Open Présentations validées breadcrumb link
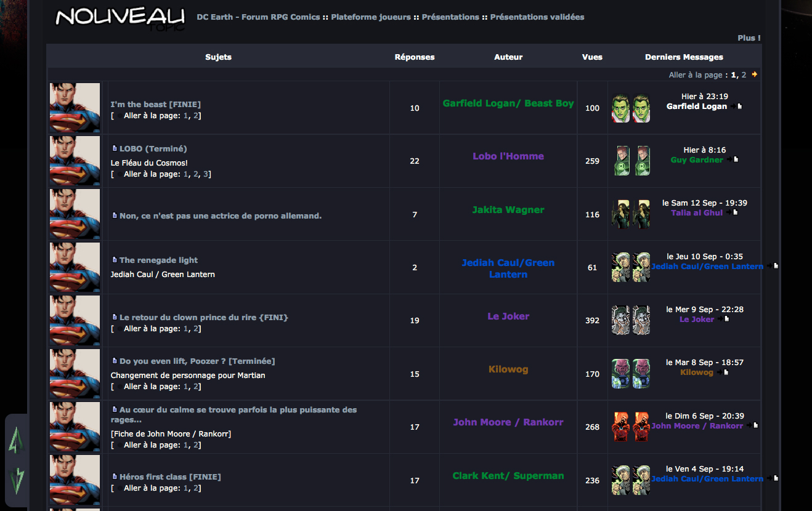This screenshot has width=812, height=511. [x=537, y=17]
